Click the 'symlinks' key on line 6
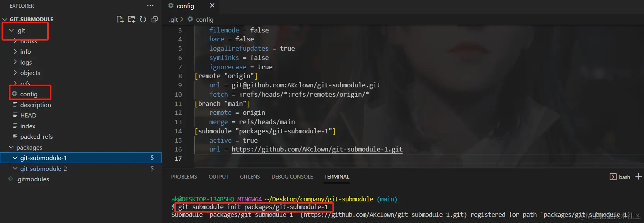Viewport: 644px width, 223px height. [x=224, y=58]
